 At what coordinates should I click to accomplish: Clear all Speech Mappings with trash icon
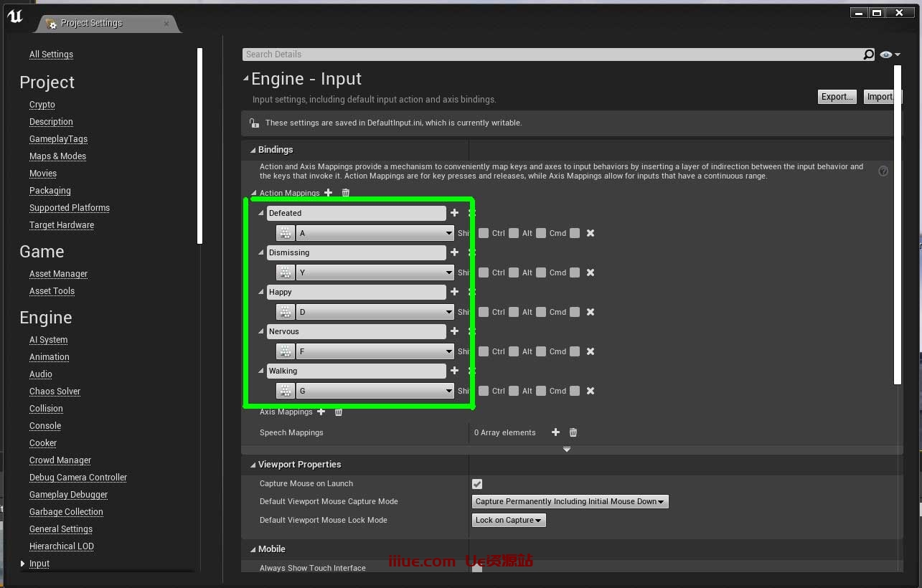[x=573, y=432]
